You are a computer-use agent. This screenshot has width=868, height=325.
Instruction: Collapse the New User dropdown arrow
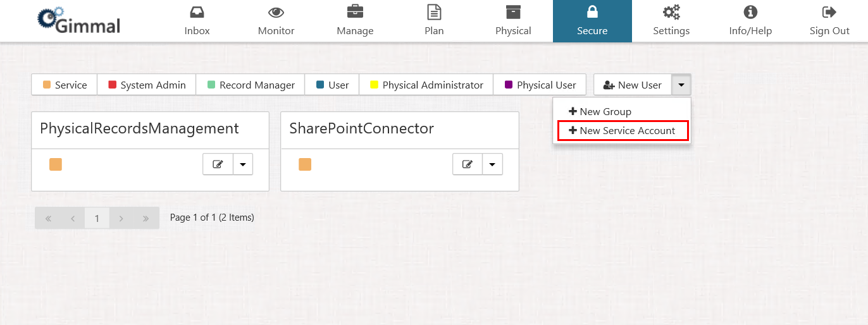click(681, 85)
